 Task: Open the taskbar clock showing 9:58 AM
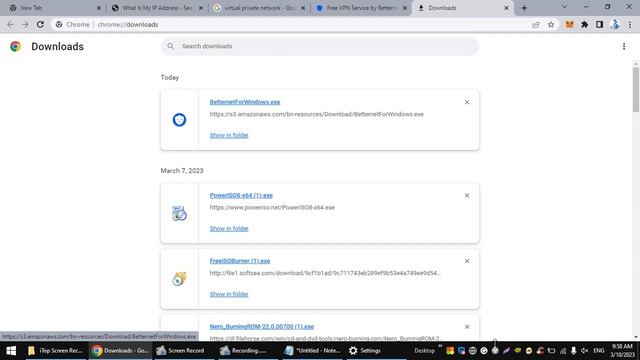[x=622, y=350]
